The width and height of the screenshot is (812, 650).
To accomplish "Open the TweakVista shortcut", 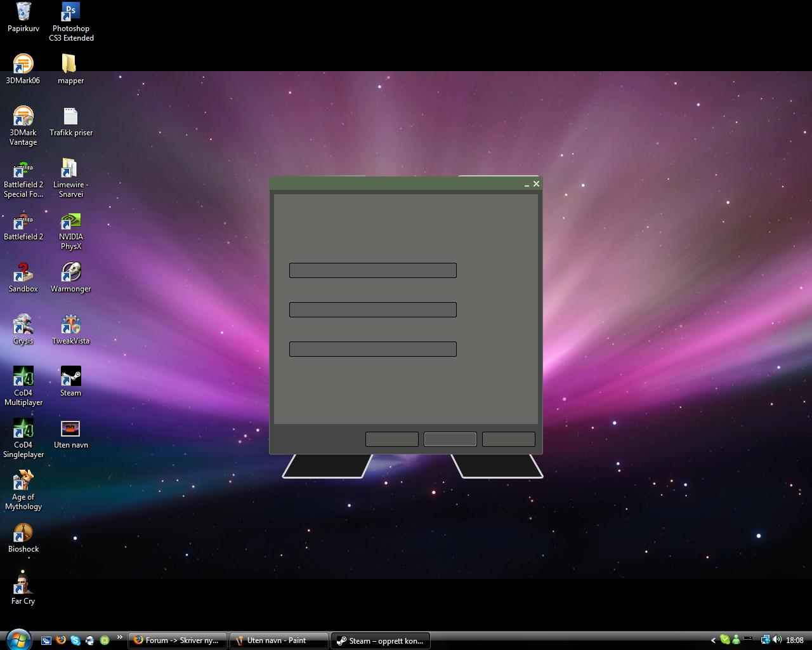I will coord(70,329).
